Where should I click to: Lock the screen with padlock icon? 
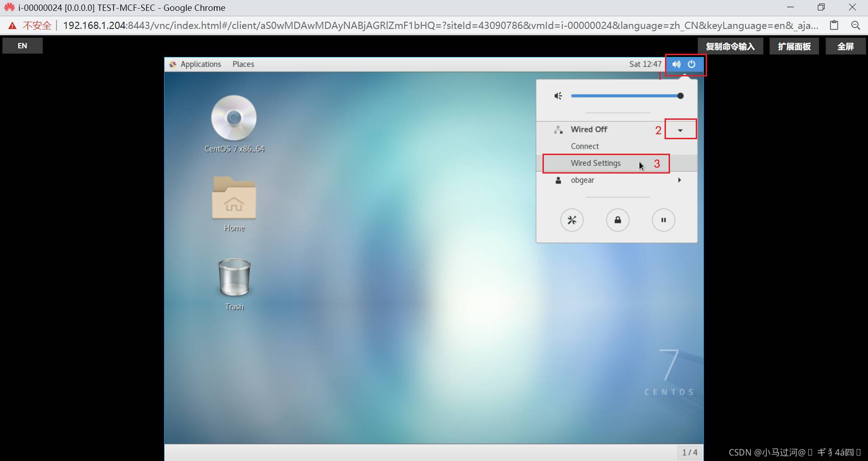click(618, 220)
